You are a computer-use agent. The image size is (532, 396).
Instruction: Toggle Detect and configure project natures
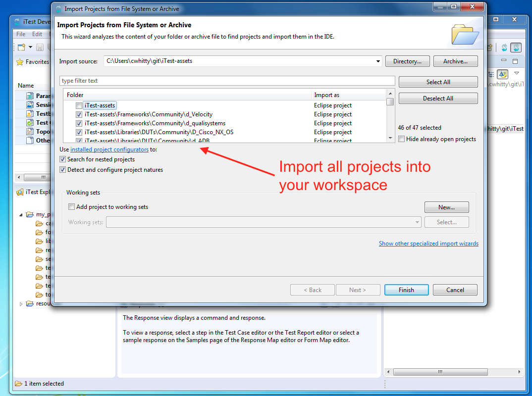(62, 169)
